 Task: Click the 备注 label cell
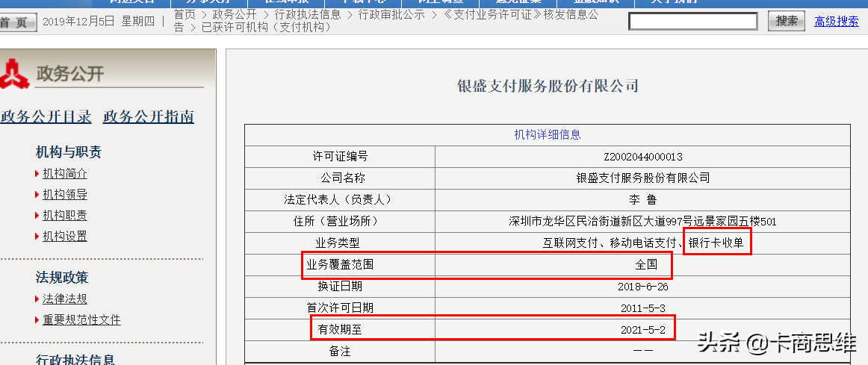pos(340,351)
